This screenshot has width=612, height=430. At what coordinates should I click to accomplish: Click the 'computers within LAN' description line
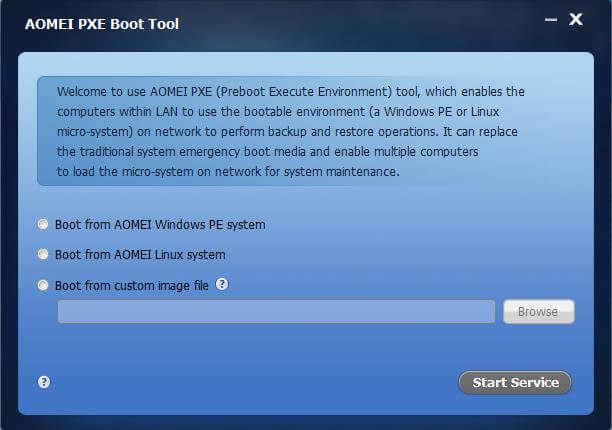[278, 112]
